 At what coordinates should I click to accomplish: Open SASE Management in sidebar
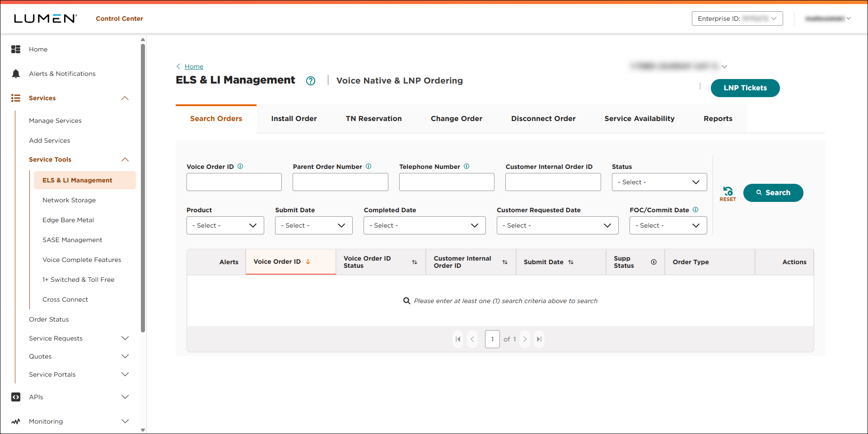tap(72, 240)
